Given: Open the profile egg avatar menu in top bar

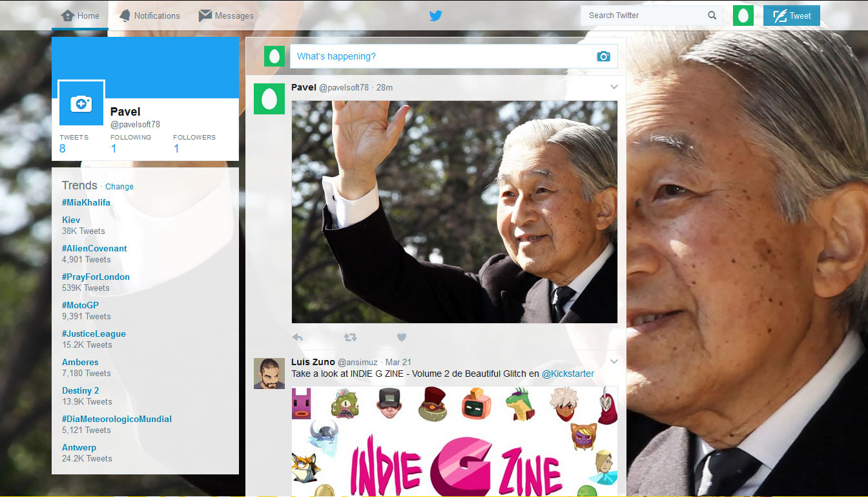Looking at the screenshot, I should coord(743,16).
